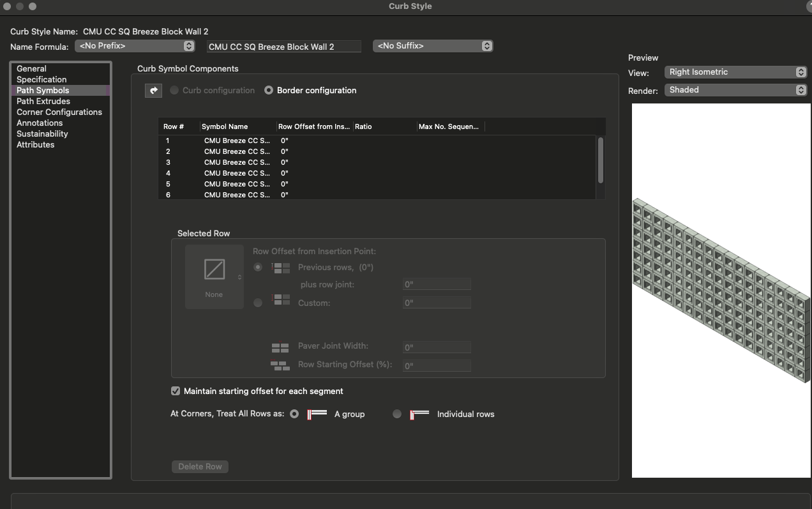
Task: Click the 'A group' corner treatment icon
Action: (317, 414)
